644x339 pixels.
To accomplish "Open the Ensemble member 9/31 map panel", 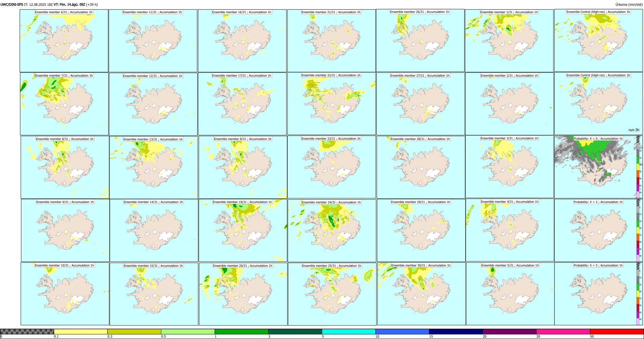I will 65,230.
